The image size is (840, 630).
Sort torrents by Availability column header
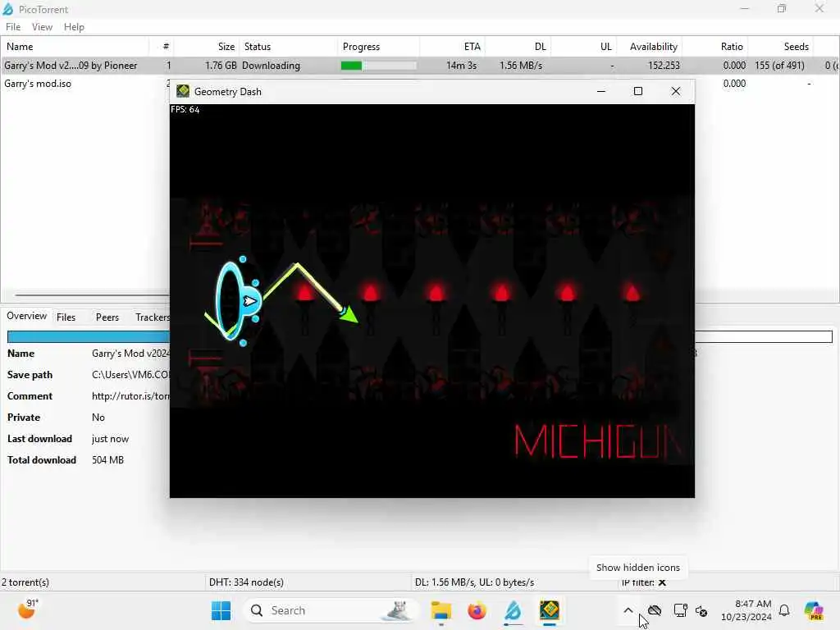coord(650,47)
